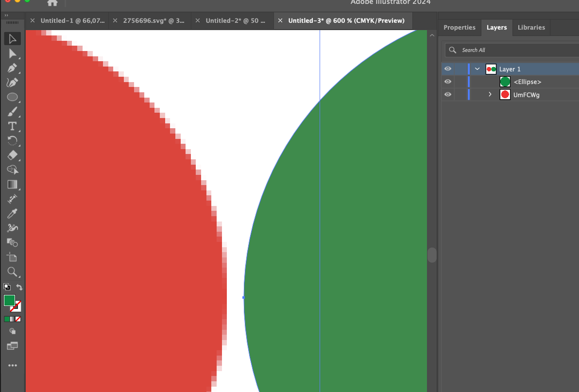Select the UmFCWg layer name
The height and width of the screenshot is (392, 579).
tap(526, 95)
